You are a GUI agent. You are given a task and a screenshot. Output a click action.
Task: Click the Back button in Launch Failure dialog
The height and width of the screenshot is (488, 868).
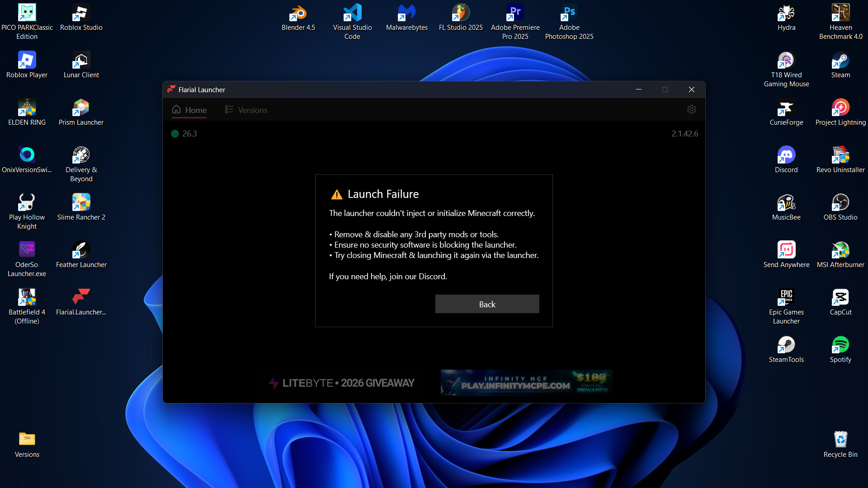click(487, 304)
